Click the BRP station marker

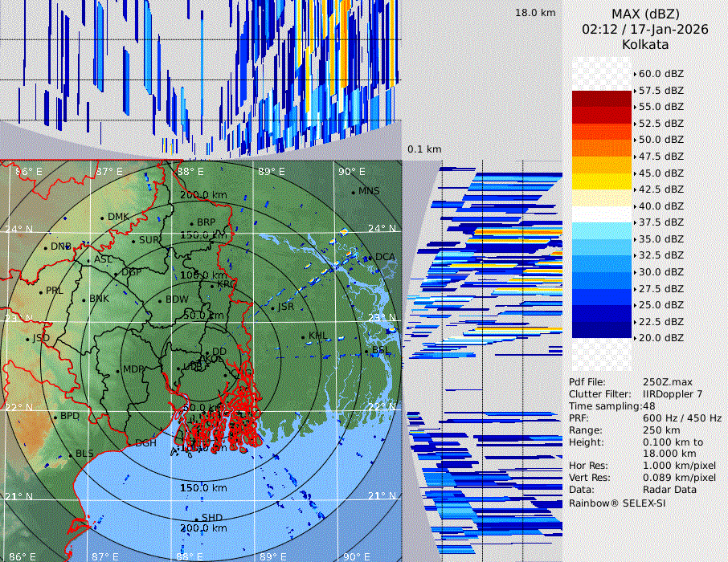point(191,223)
